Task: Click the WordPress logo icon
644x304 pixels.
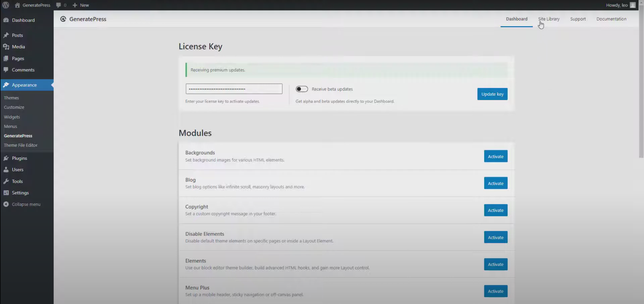Action: (x=6, y=5)
